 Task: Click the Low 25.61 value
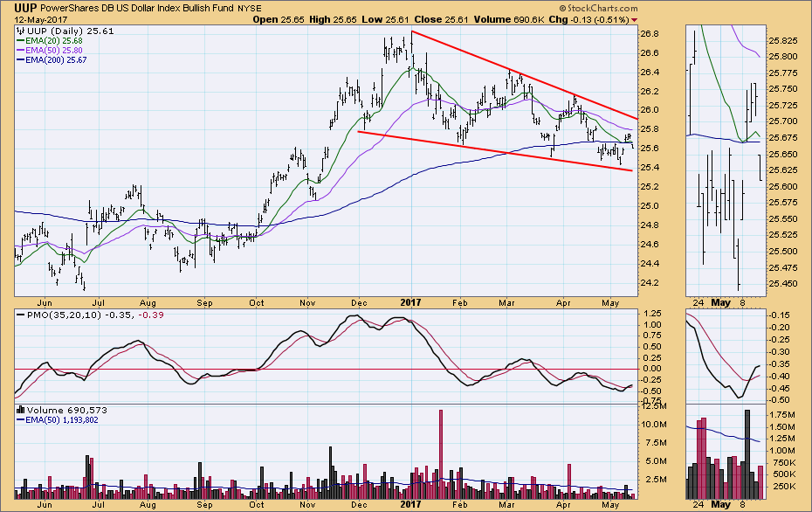(x=385, y=20)
